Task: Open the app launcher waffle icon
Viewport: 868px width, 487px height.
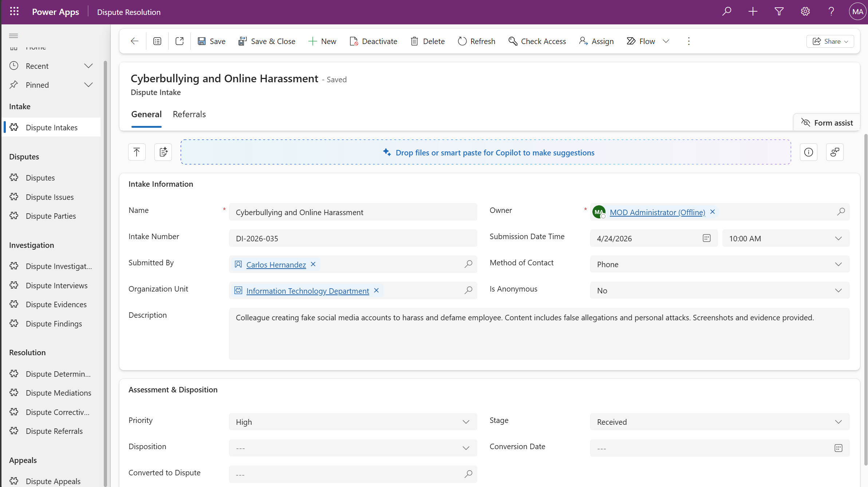Action: (x=14, y=12)
